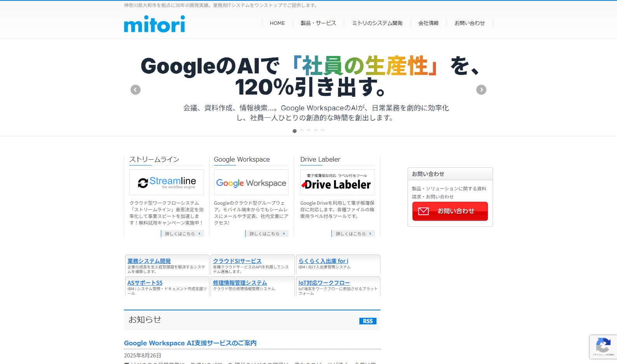Go to previous carousel slide arrow
The width and height of the screenshot is (617, 364).
click(136, 90)
